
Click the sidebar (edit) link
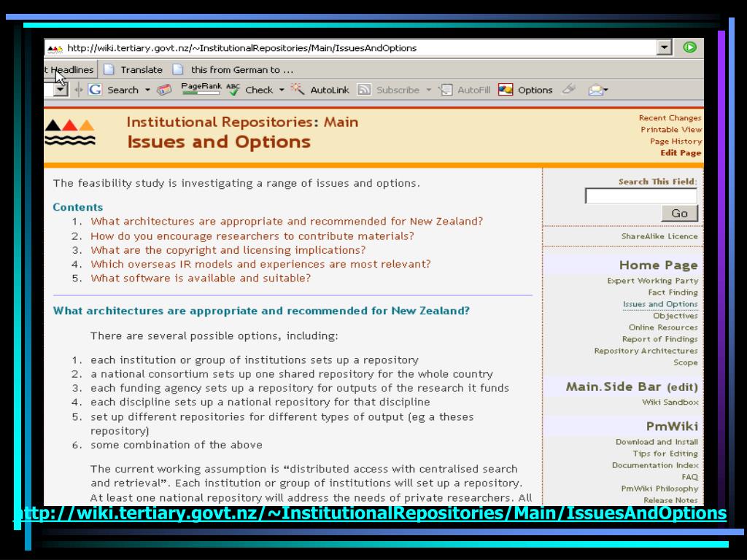(x=682, y=387)
